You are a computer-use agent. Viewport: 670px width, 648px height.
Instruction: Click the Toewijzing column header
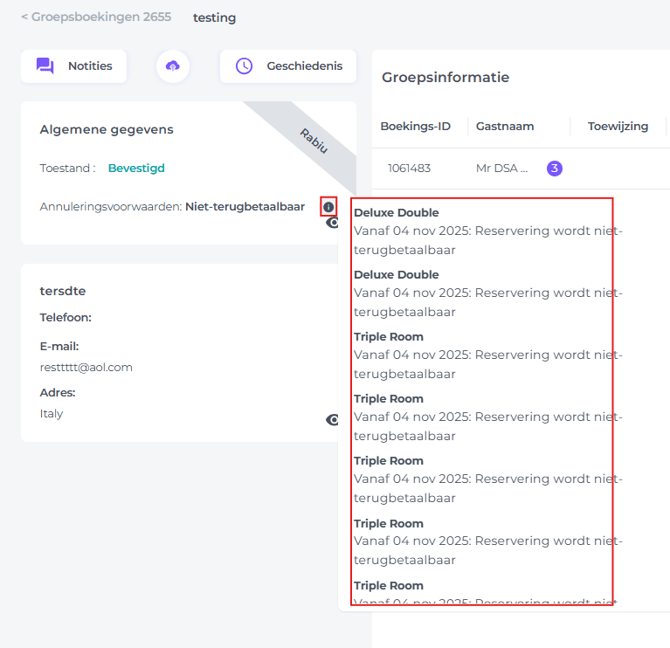tap(616, 126)
